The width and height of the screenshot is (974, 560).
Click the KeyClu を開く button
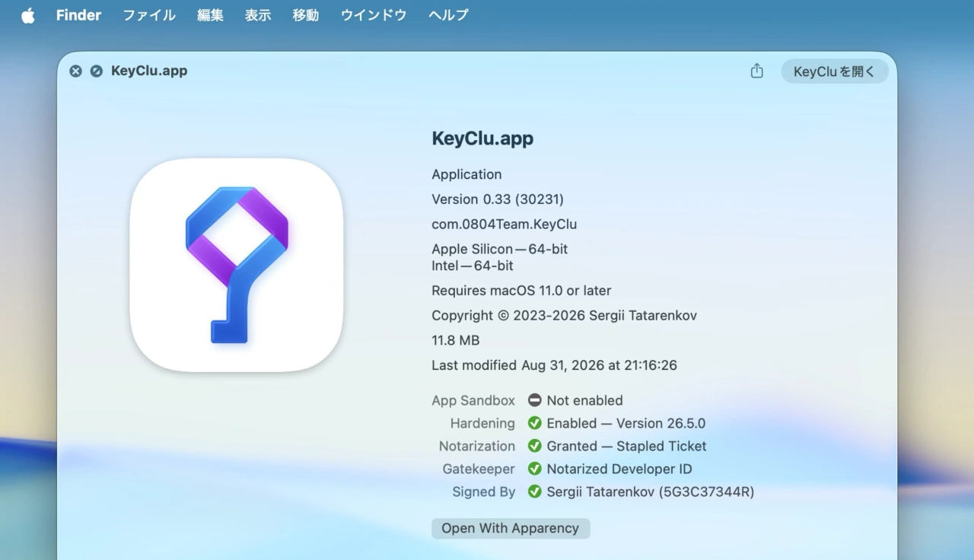[835, 72]
